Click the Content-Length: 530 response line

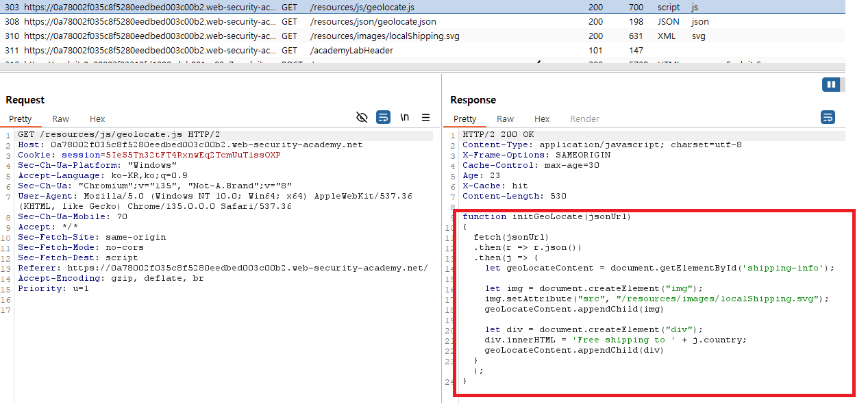click(514, 197)
